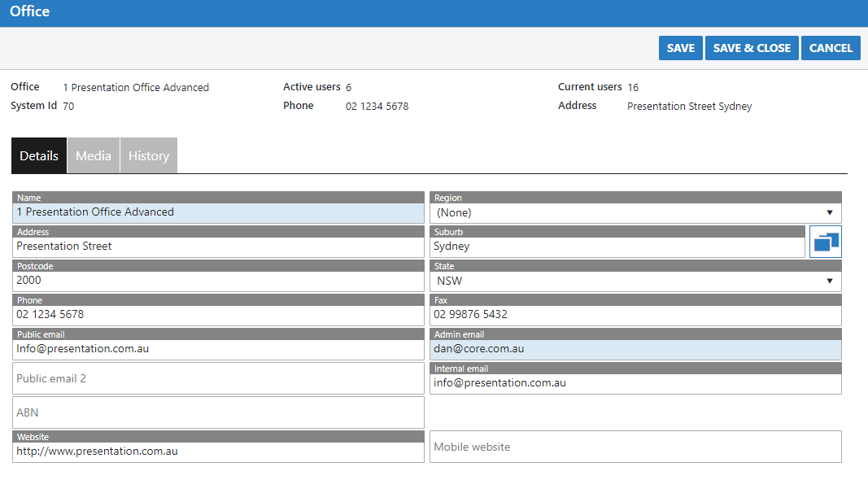Click the empty Mobile website field

(635, 447)
